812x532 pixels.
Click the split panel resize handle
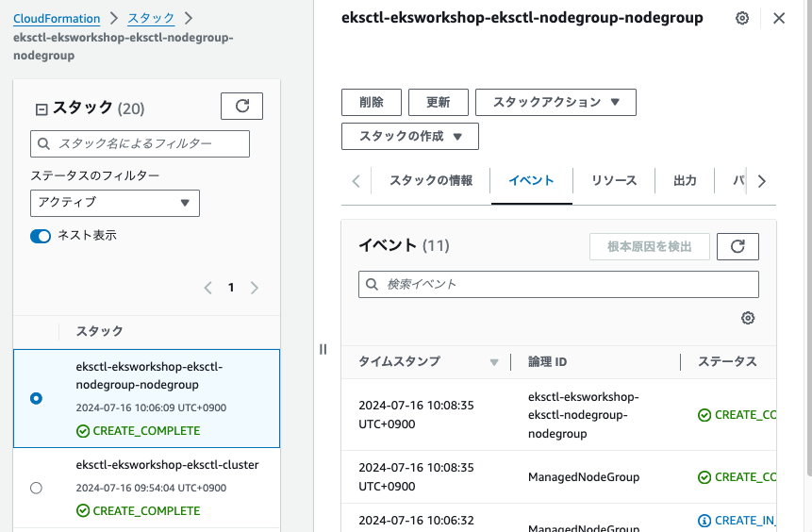(323, 349)
